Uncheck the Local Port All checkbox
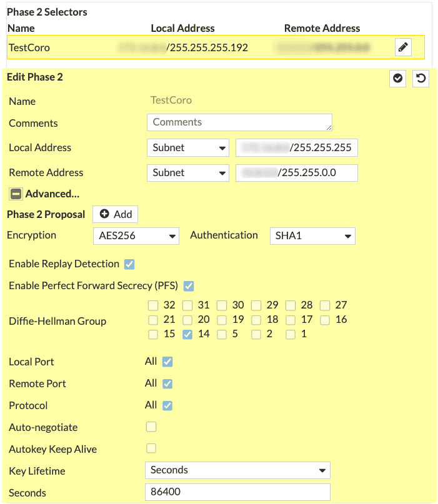Viewport: 438px width, 504px height. 167,362
